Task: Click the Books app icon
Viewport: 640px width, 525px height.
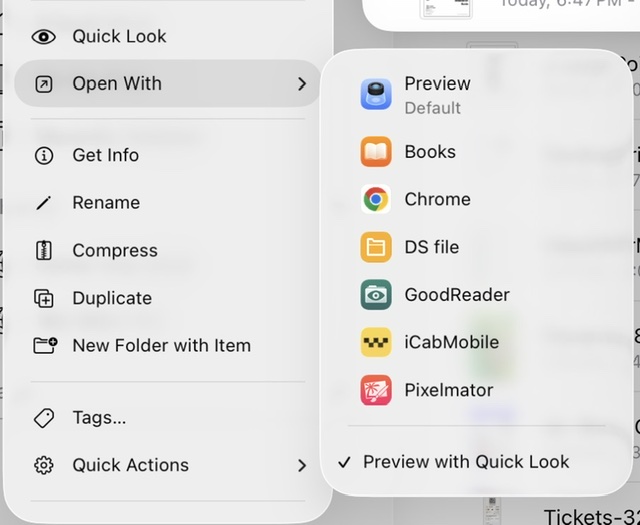Action: [376, 152]
